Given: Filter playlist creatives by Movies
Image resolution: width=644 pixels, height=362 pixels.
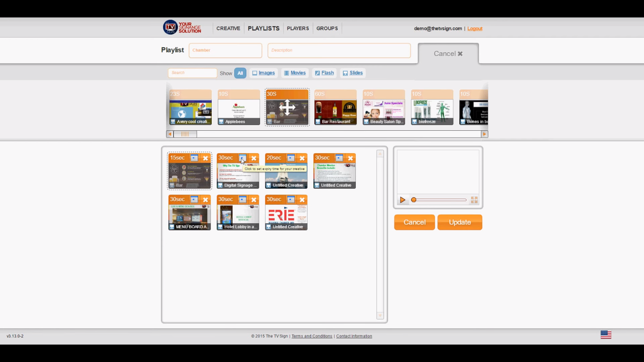Looking at the screenshot, I should 295,73.
